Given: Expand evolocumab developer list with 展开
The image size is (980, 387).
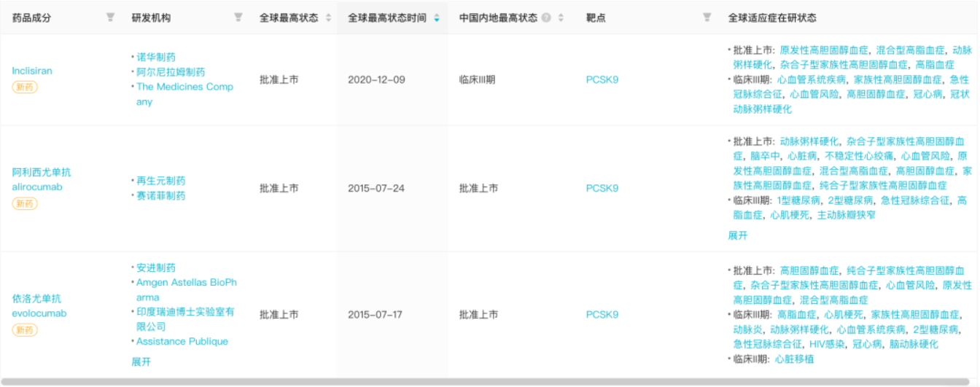Looking at the screenshot, I should coord(141,361).
